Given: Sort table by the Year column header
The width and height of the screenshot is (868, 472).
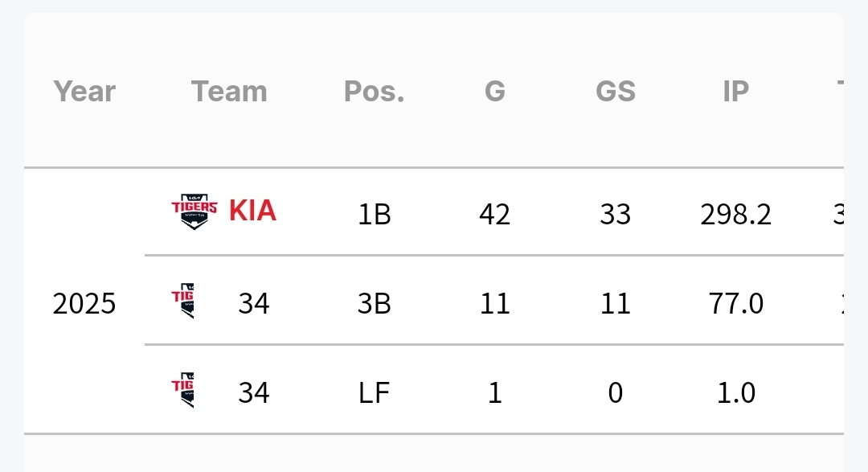Looking at the screenshot, I should (84, 92).
